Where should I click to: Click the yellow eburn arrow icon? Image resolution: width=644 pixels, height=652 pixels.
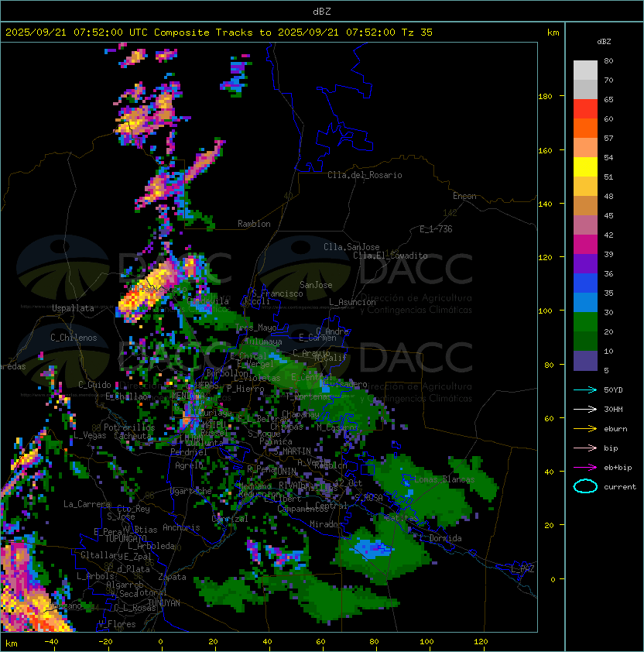585,429
